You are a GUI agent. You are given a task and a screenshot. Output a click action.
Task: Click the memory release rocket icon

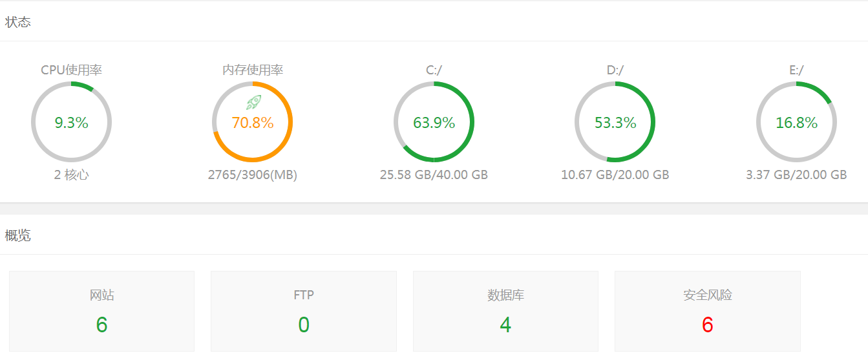coord(253,102)
